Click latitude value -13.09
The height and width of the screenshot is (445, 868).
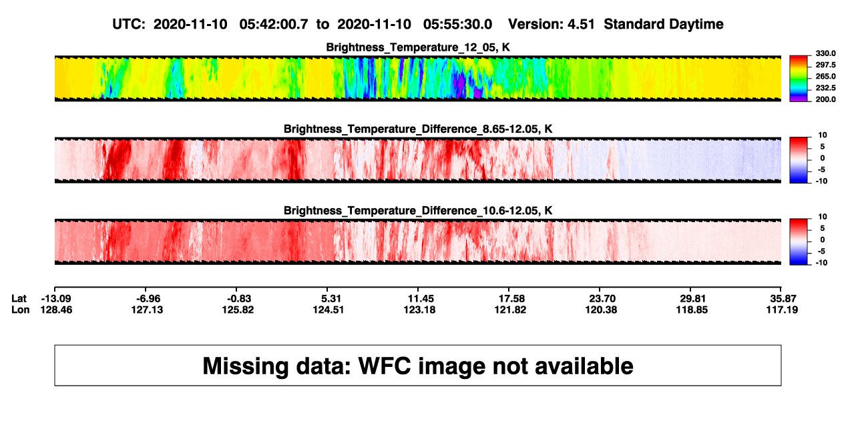(x=55, y=298)
